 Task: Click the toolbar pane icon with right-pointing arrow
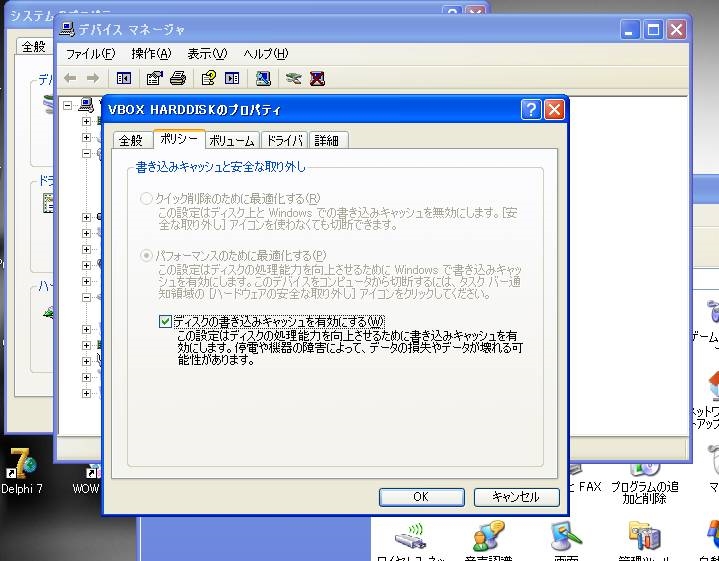click(x=232, y=78)
